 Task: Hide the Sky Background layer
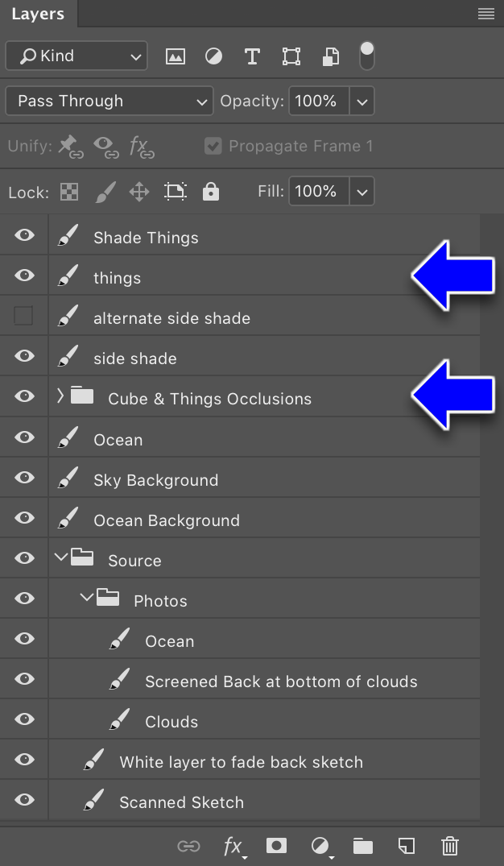tap(24, 478)
